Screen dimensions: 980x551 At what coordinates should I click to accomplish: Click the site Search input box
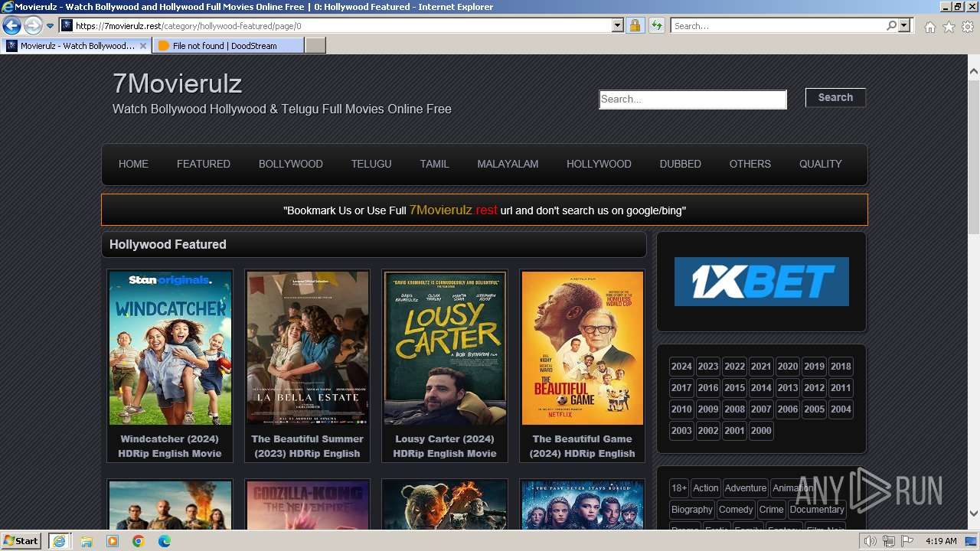(x=693, y=99)
